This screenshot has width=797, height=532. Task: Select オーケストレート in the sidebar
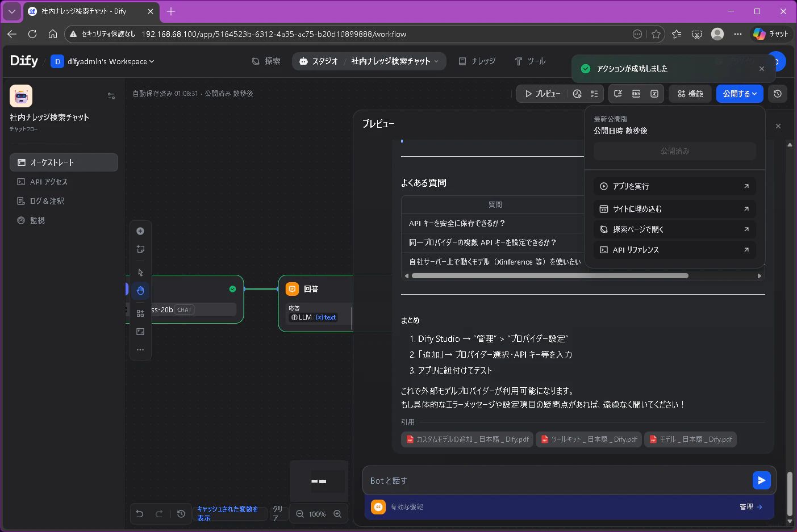tap(64, 162)
